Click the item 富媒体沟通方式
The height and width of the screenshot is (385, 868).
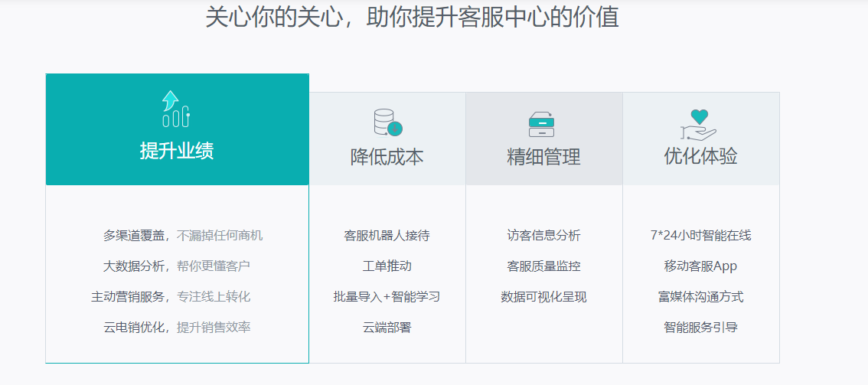pyautogui.click(x=701, y=296)
